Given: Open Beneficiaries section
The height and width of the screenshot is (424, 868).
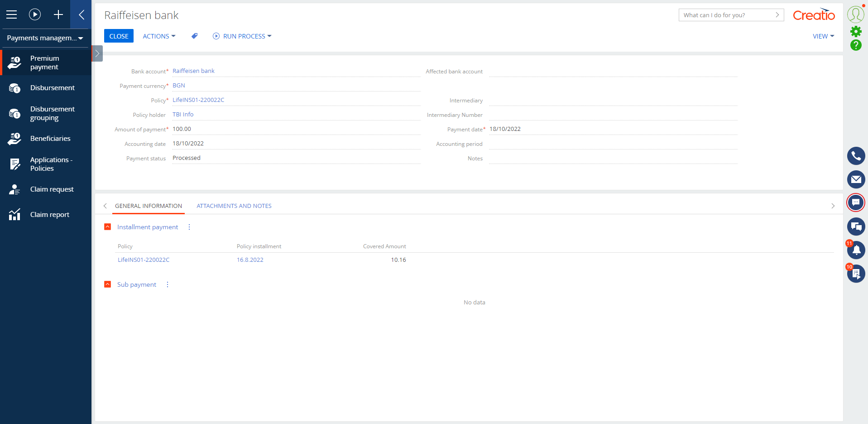Looking at the screenshot, I should 46,139.
